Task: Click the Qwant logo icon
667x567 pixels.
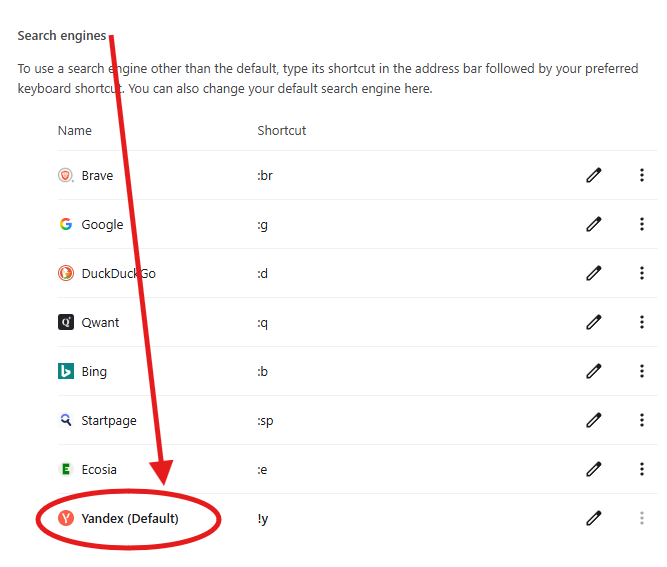Action: coord(66,322)
